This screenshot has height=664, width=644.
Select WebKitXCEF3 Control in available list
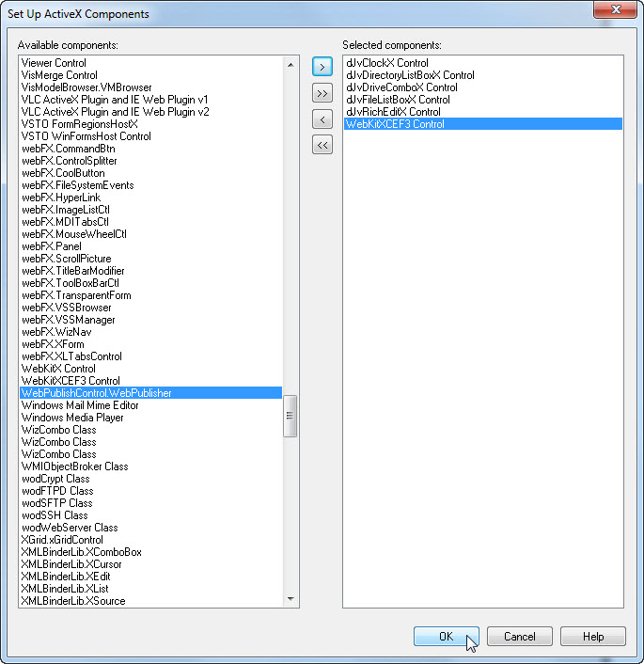point(150,381)
